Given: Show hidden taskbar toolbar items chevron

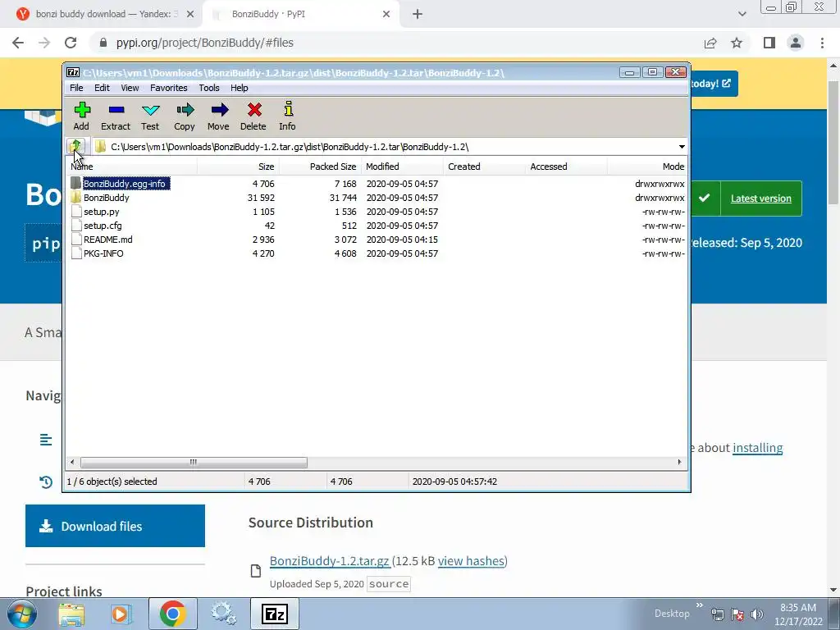Looking at the screenshot, I should (699, 605).
